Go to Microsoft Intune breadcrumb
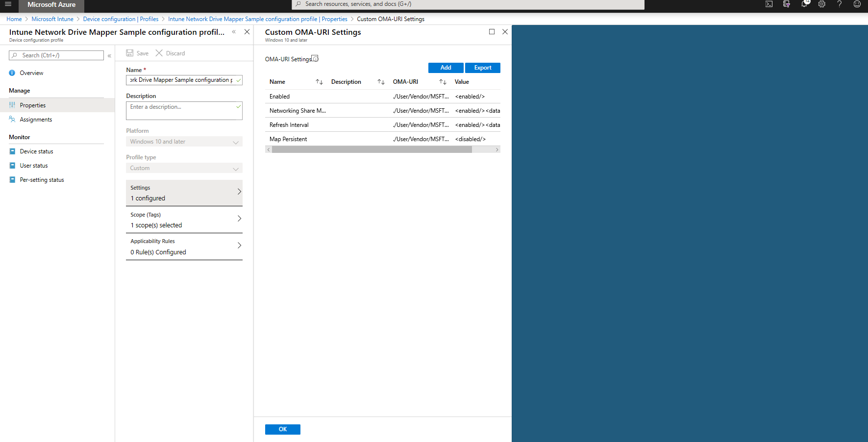Screen dimensions: 868x442 tap(52, 19)
